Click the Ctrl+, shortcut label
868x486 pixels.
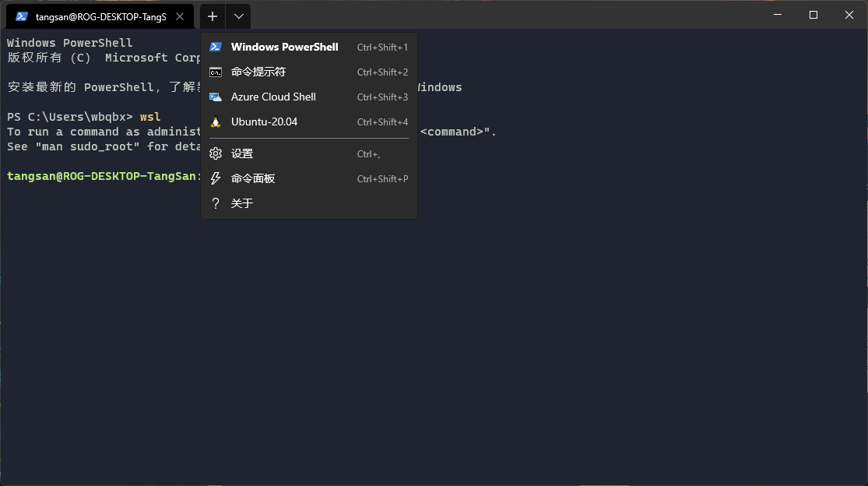pos(369,154)
